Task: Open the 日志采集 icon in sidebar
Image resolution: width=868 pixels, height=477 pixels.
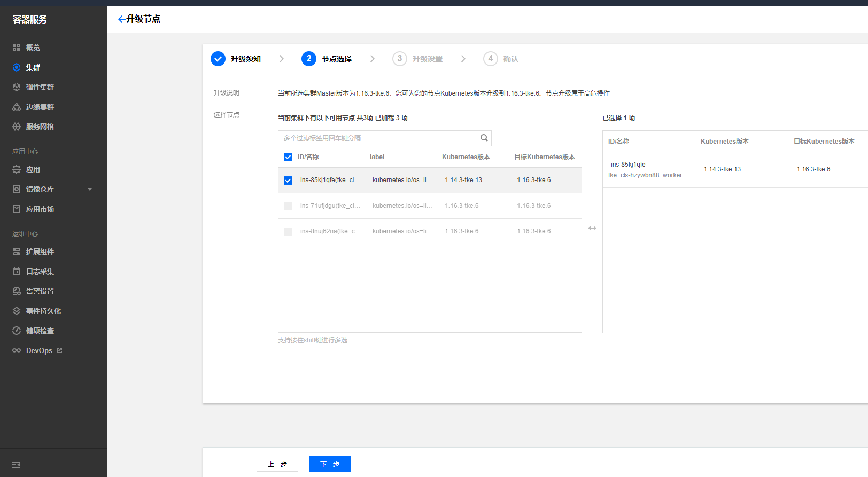Action: (17, 271)
